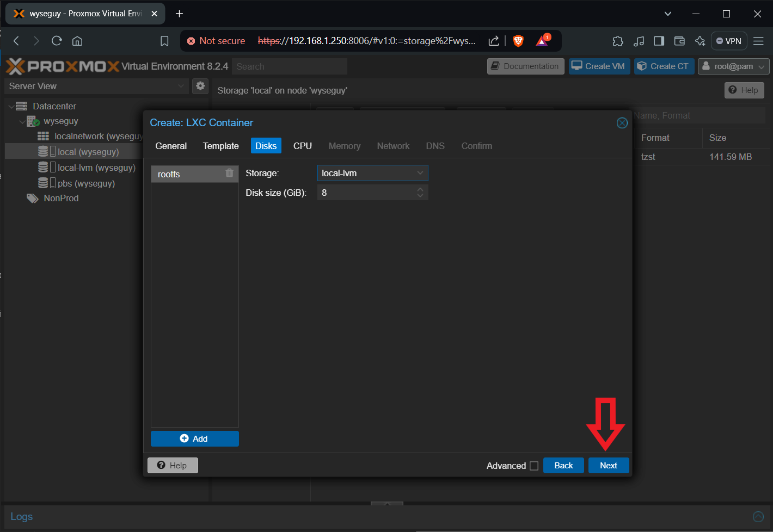Open the DNS tab
Image resolution: width=773 pixels, height=532 pixels.
click(x=435, y=146)
